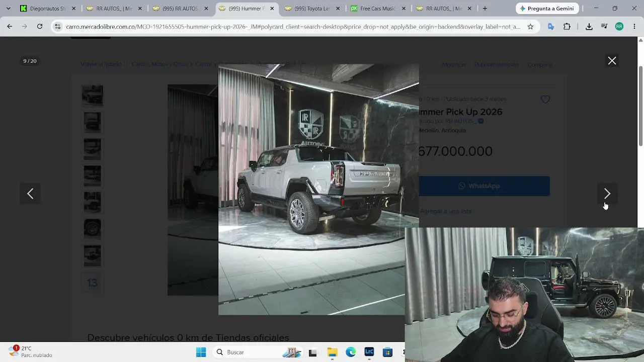The image size is (644, 362).
Task: Open the Free Cars Music tab
Action: (378, 9)
